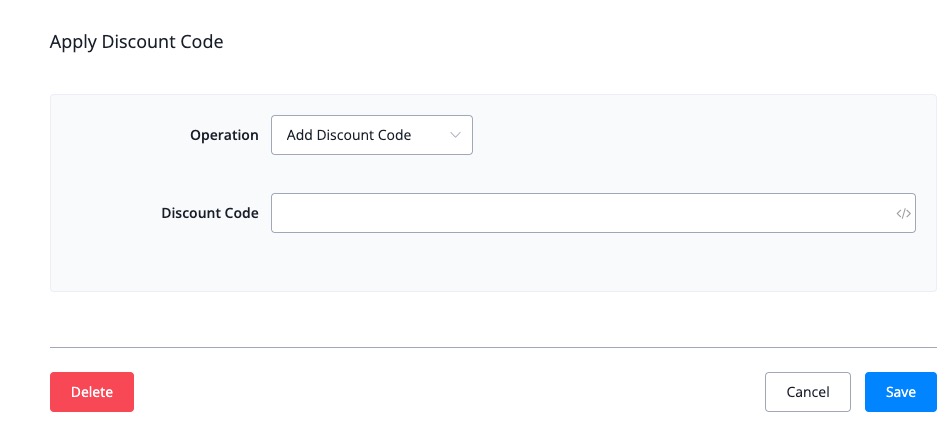
Task: Focus the Discount Code input field
Action: coord(580,213)
